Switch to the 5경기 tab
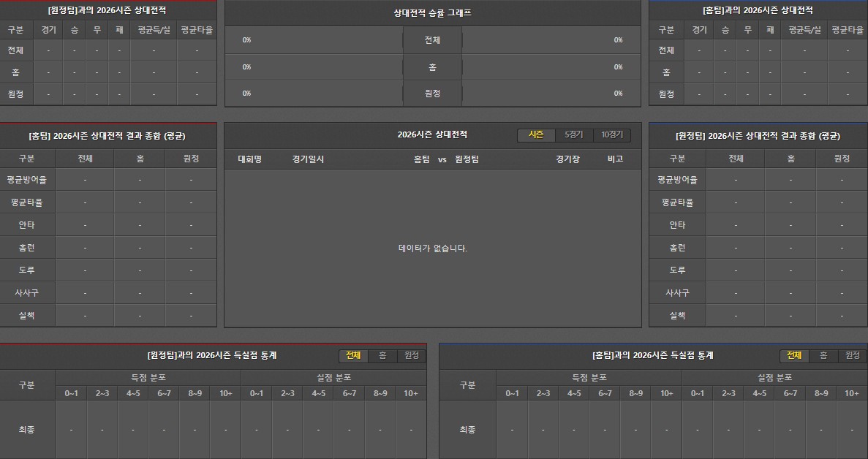The width and height of the screenshot is (868, 459). coord(574,135)
